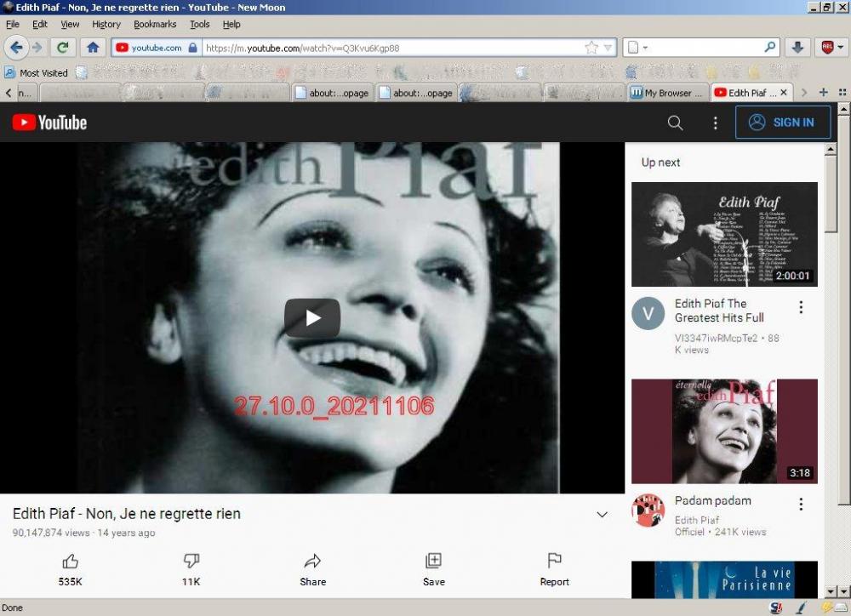Open YouTube search magnifier icon
Image resolution: width=851 pixels, height=616 pixels.
click(675, 123)
